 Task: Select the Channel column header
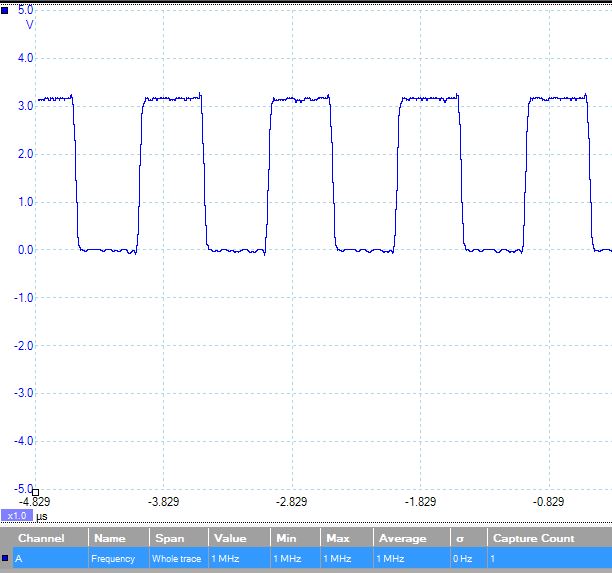point(41,538)
